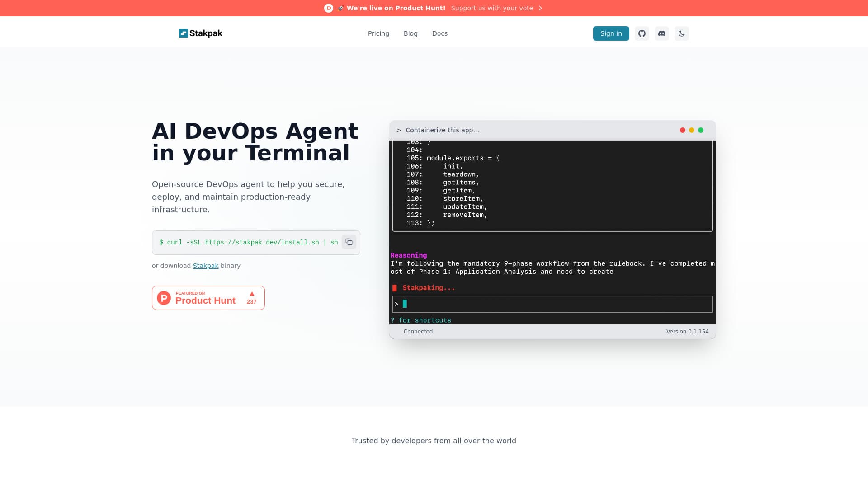
Task: Click the copy icon beside the install command
Action: [x=349, y=242]
